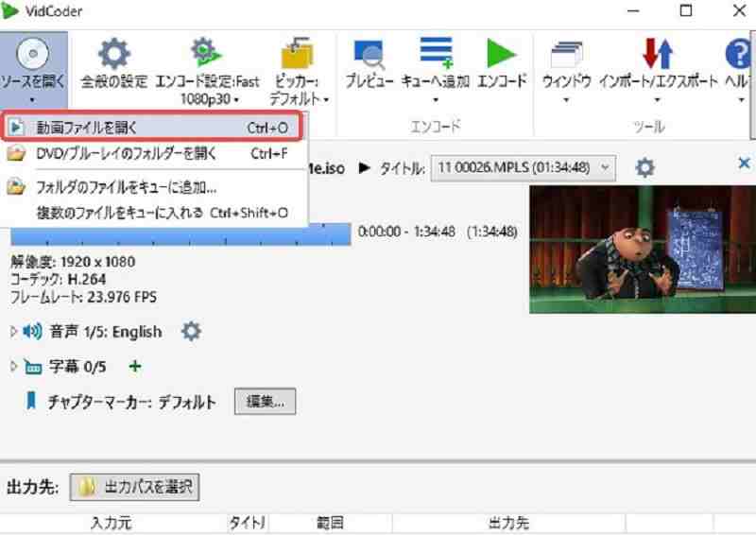Open 全般の設定 gear settings

pos(113,54)
